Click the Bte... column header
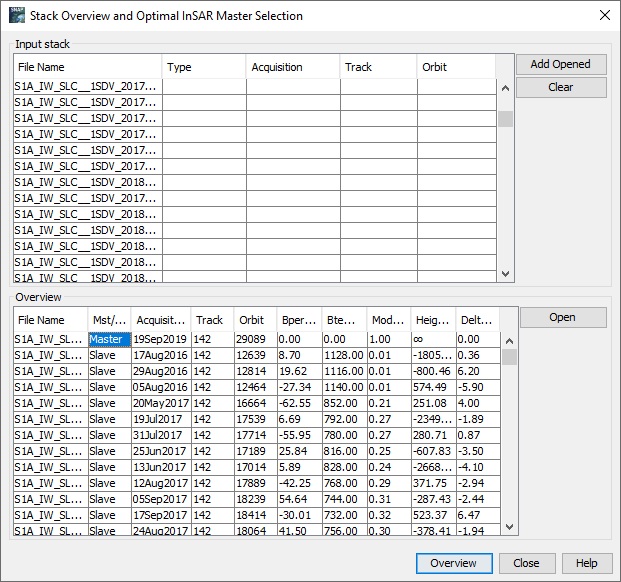Viewport: 621px width, 582px height. tap(344, 320)
